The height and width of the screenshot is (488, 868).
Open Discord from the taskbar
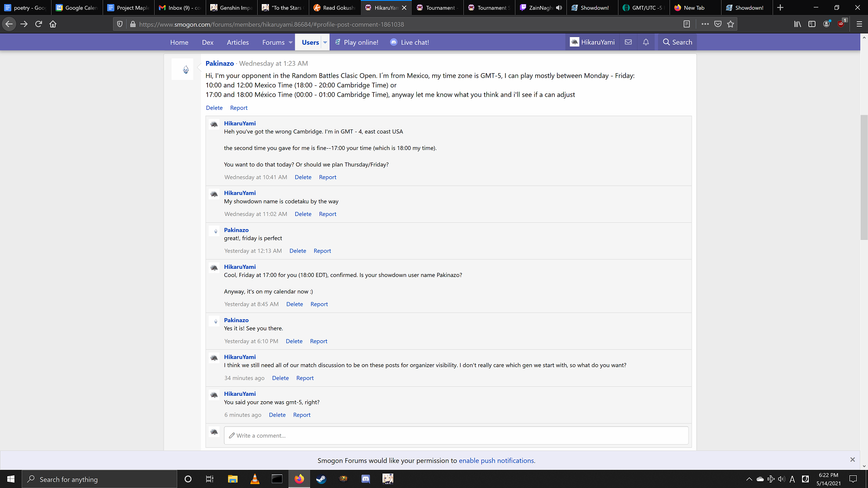(366, 479)
